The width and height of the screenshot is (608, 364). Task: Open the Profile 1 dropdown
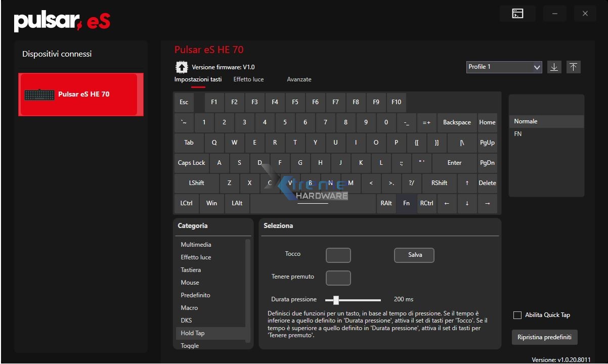pos(503,67)
